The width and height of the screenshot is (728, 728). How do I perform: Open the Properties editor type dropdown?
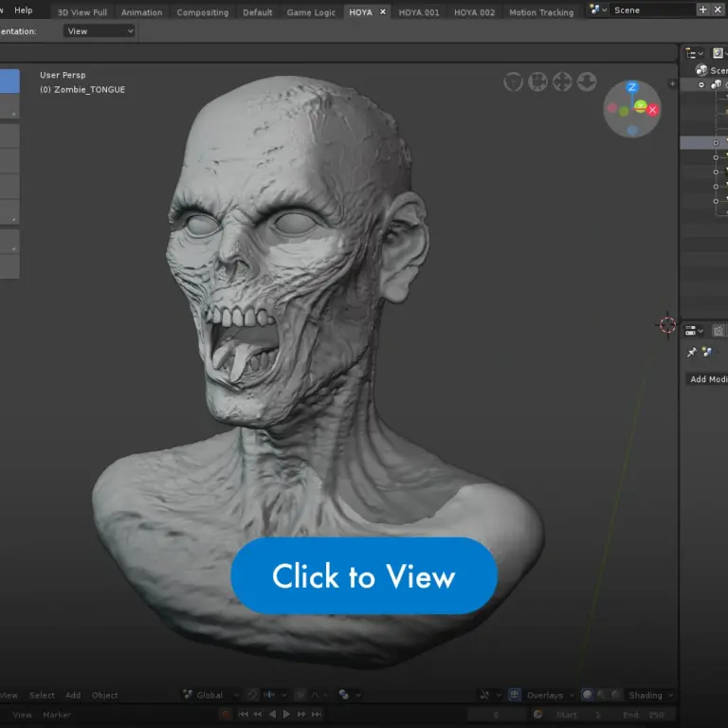point(694,331)
